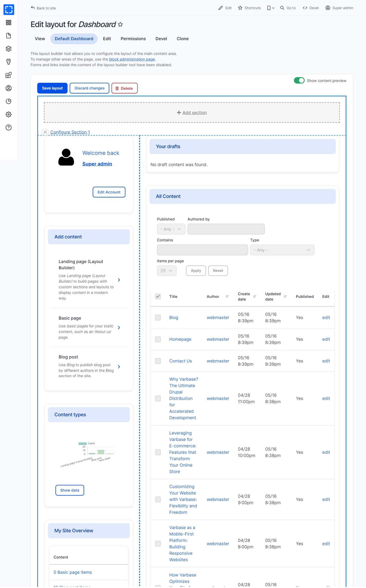The width and height of the screenshot is (366, 588).
Task: Open the structure layers icon in sidebar
Action: tap(9, 49)
